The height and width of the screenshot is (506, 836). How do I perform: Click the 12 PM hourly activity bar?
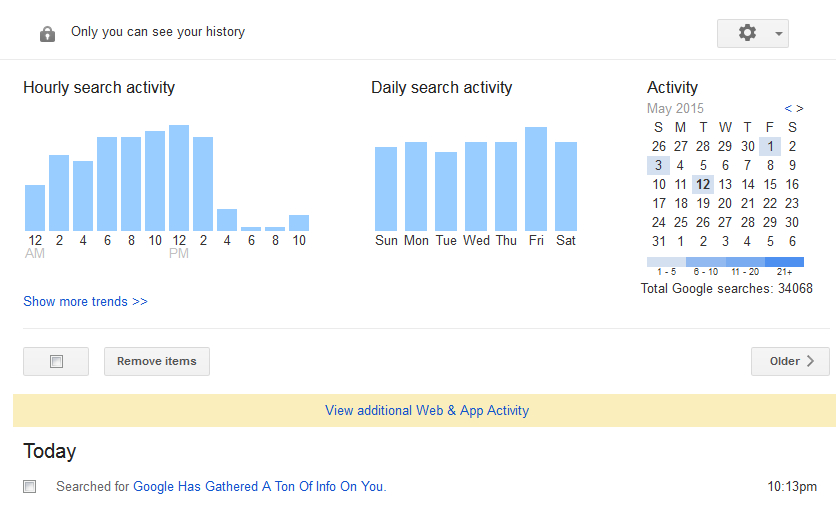(179, 178)
